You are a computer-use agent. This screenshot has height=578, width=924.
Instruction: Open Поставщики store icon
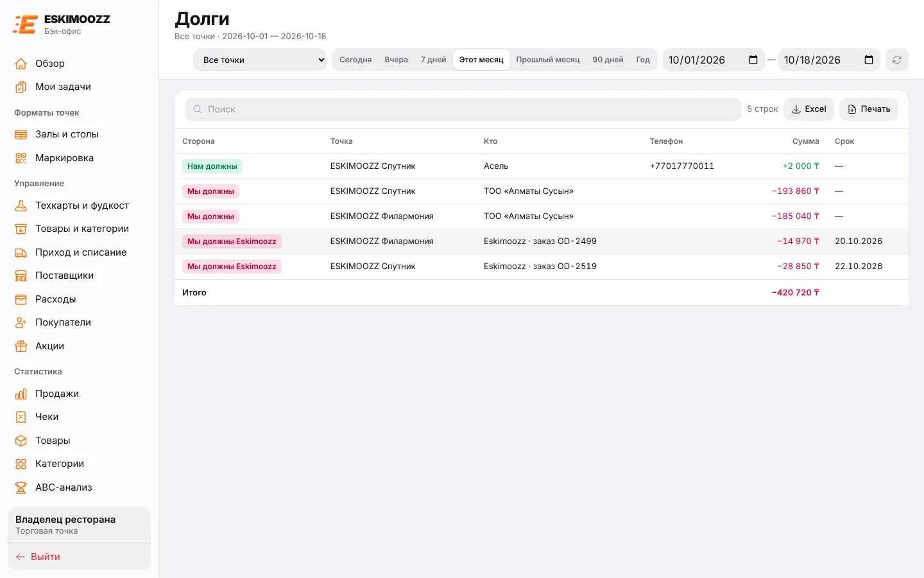[x=21, y=276]
